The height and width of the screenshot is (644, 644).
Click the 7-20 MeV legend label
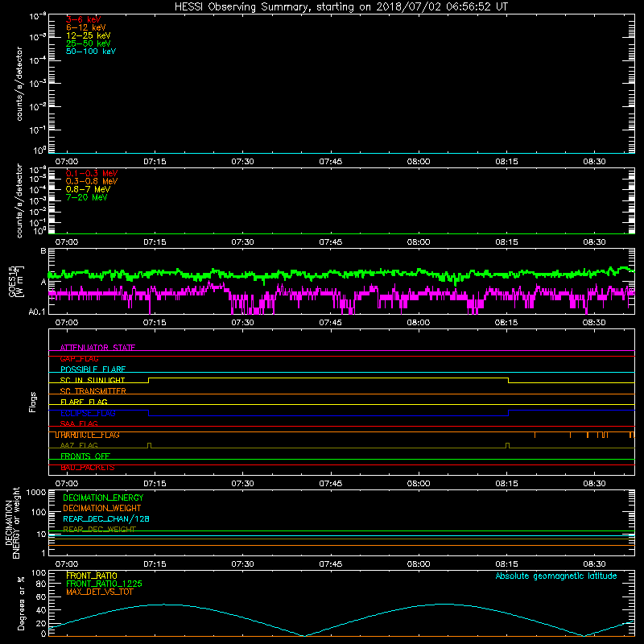point(86,197)
